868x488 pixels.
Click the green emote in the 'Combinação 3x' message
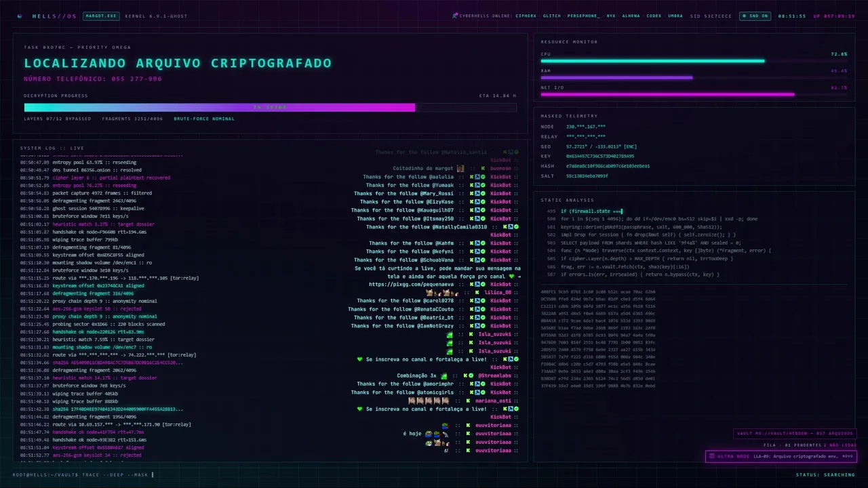[x=444, y=375]
